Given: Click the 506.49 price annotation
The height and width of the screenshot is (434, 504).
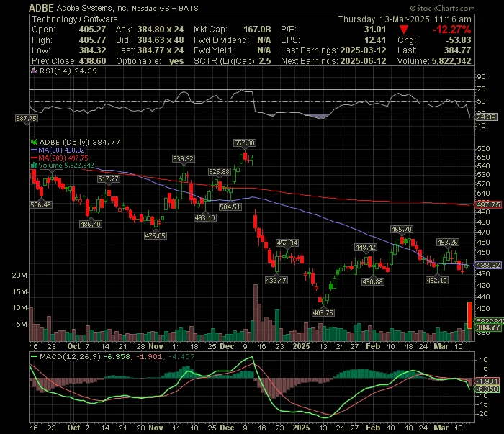Looking at the screenshot, I should [40, 204].
